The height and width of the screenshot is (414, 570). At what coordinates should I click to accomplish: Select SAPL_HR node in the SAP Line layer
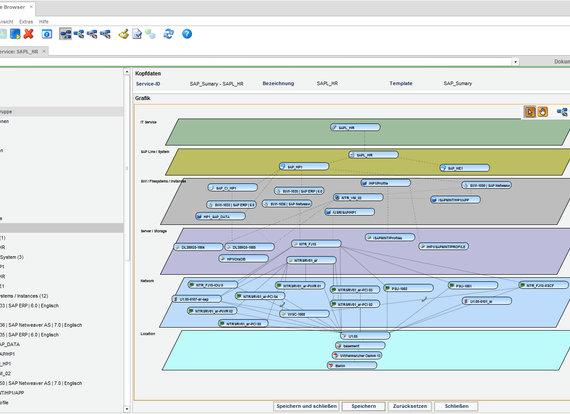[x=373, y=154]
